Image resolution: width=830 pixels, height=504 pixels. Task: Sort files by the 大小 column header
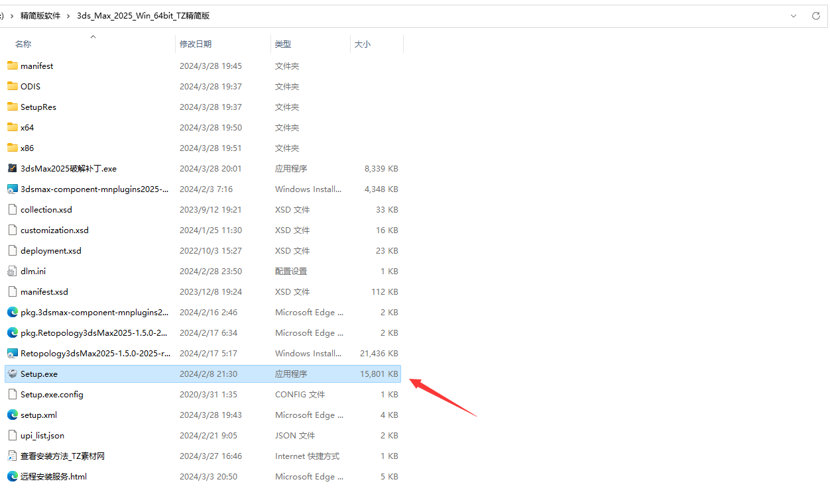click(x=363, y=44)
